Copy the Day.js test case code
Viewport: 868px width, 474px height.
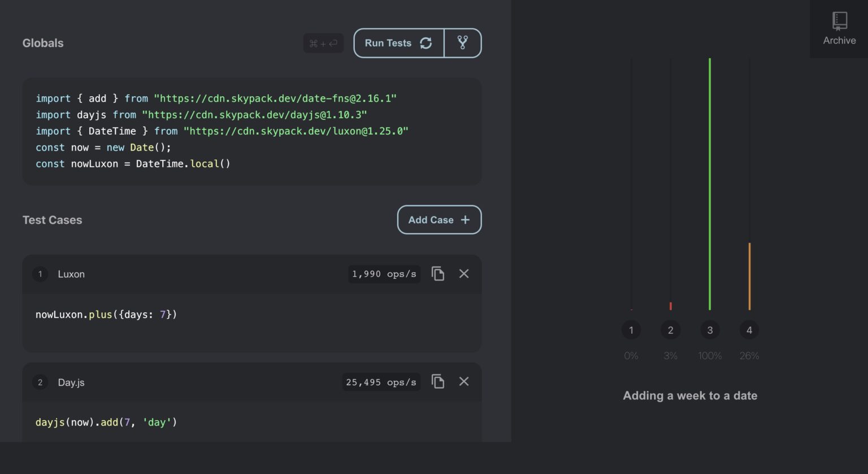(438, 381)
